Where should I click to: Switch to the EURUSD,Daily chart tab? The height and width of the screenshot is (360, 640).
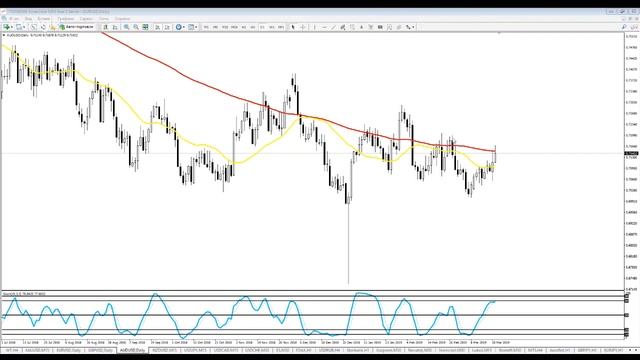click(x=68, y=350)
